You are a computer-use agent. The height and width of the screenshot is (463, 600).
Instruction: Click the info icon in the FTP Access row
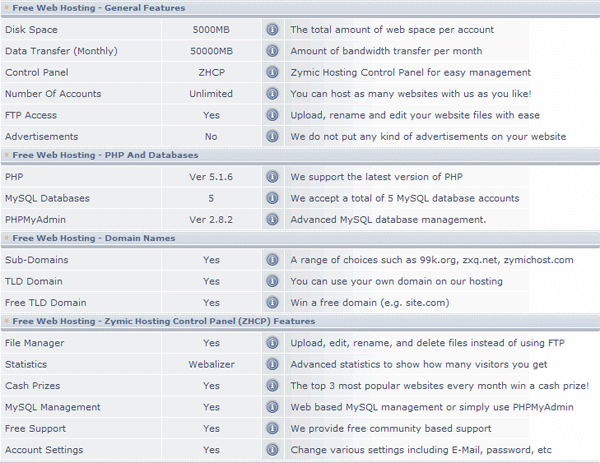point(272,115)
